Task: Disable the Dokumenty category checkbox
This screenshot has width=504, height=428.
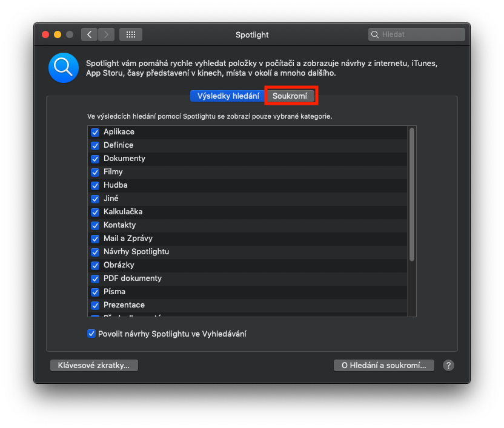Action: [x=95, y=159]
